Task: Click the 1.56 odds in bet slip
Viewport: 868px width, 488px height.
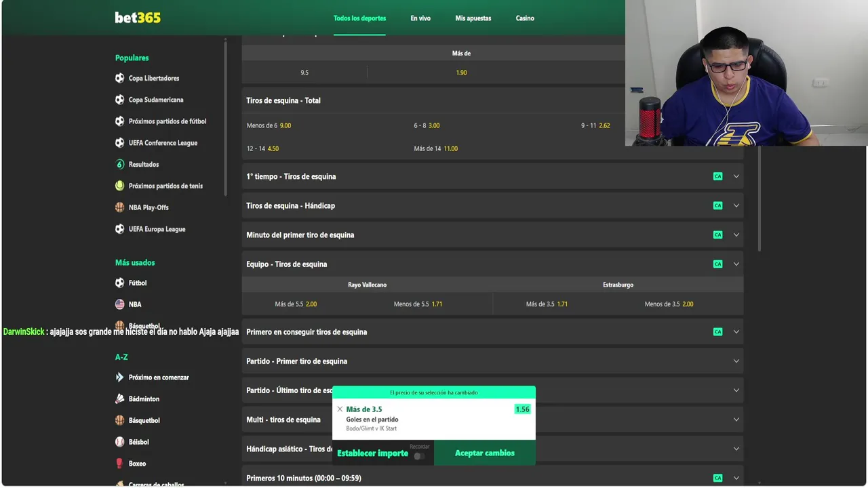Action: tap(522, 409)
